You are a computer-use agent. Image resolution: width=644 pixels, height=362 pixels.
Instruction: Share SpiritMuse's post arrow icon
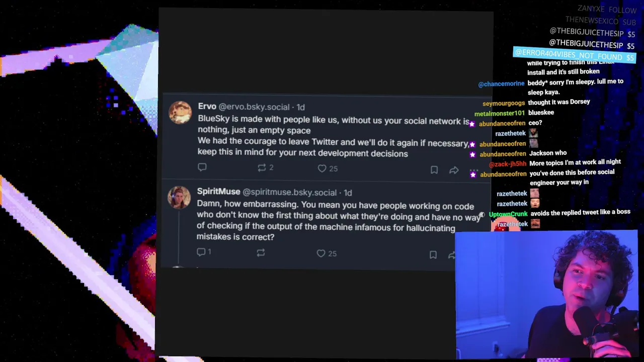pos(452,255)
